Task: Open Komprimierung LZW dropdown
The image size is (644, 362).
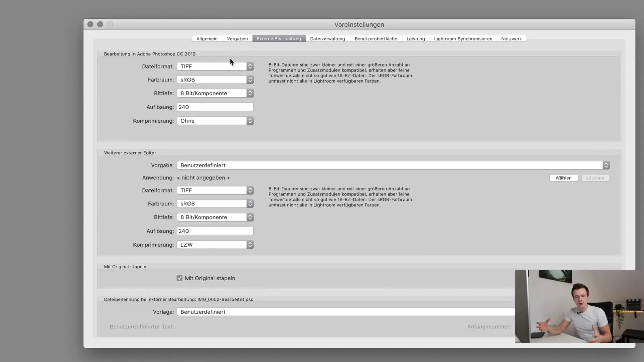Action: tap(215, 245)
